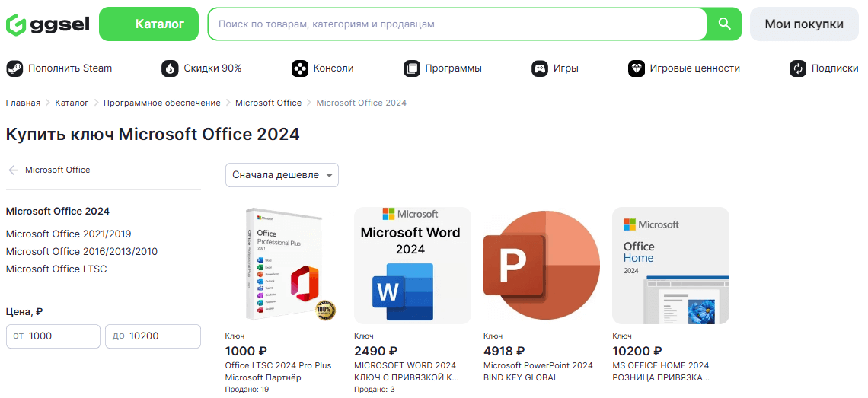Open Программное обеспечение breadcrumb
The image size is (868, 398).
[x=162, y=103]
